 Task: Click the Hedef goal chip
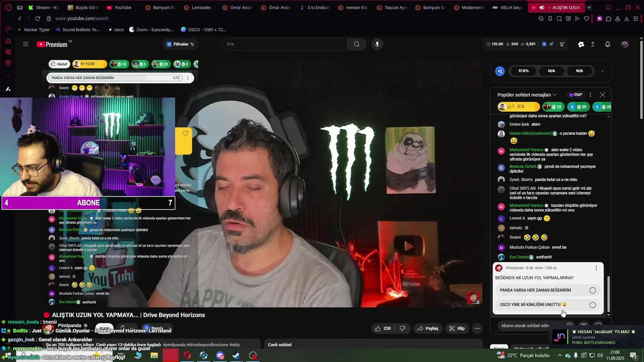(x=59, y=64)
